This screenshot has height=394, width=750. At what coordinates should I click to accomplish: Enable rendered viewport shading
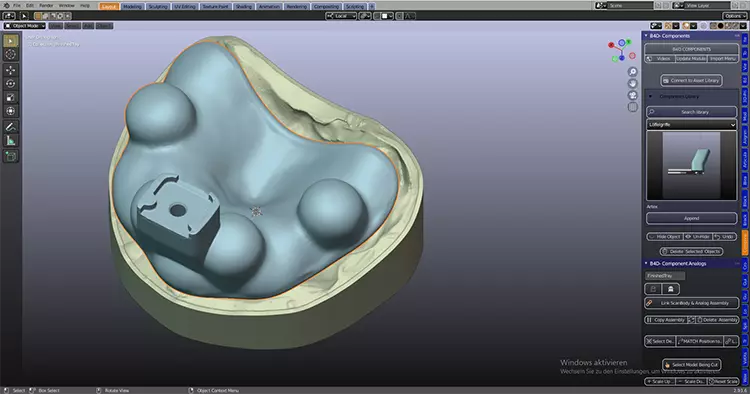[x=735, y=26]
